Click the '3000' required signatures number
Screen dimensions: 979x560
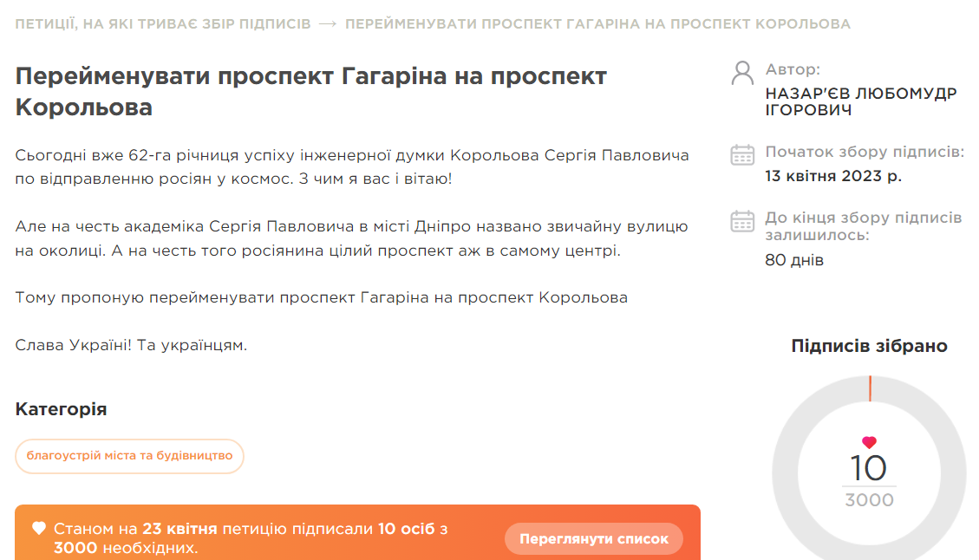click(x=869, y=500)
